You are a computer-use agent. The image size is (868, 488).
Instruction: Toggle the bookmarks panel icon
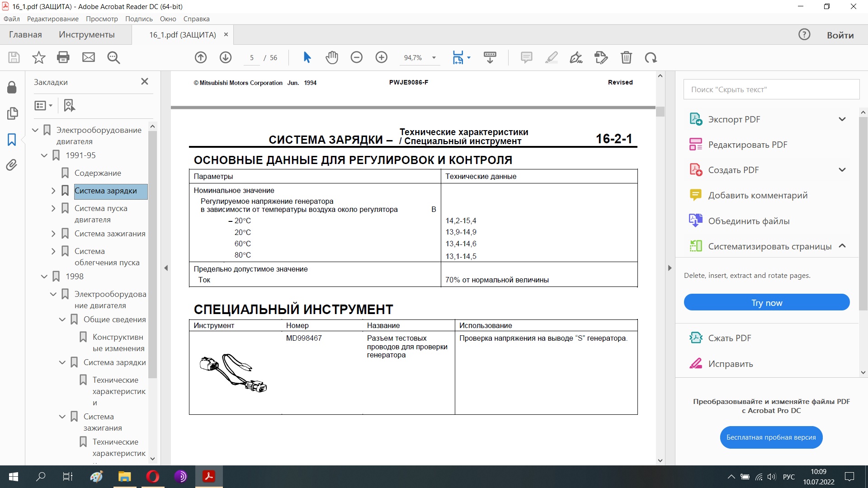[12, 139]
